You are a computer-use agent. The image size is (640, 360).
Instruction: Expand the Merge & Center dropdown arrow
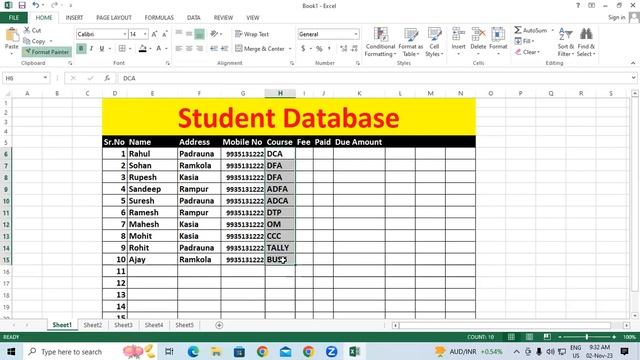tap(290, 49)
